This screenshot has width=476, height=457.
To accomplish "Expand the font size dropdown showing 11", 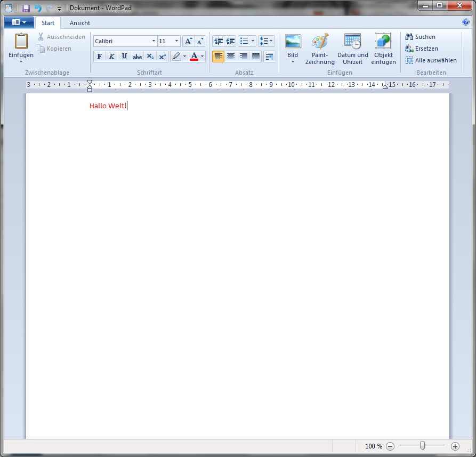I will tap(176, 41).
